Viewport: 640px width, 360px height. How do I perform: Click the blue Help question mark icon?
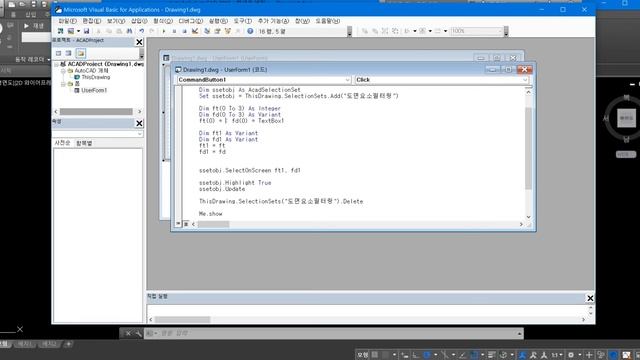[250, 31]
